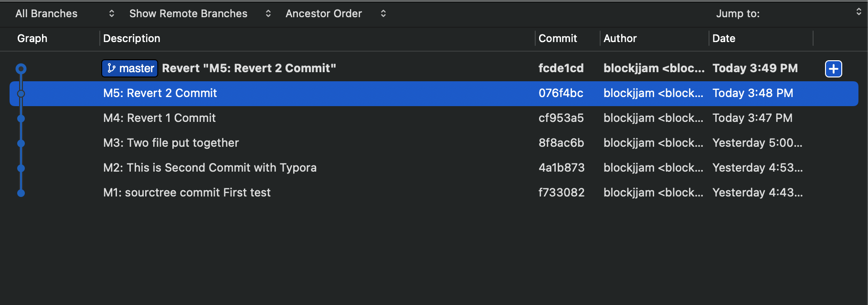This screenshot has width=868, height=305.
Task: Select commit hash f733082
Action: [561, 193]
